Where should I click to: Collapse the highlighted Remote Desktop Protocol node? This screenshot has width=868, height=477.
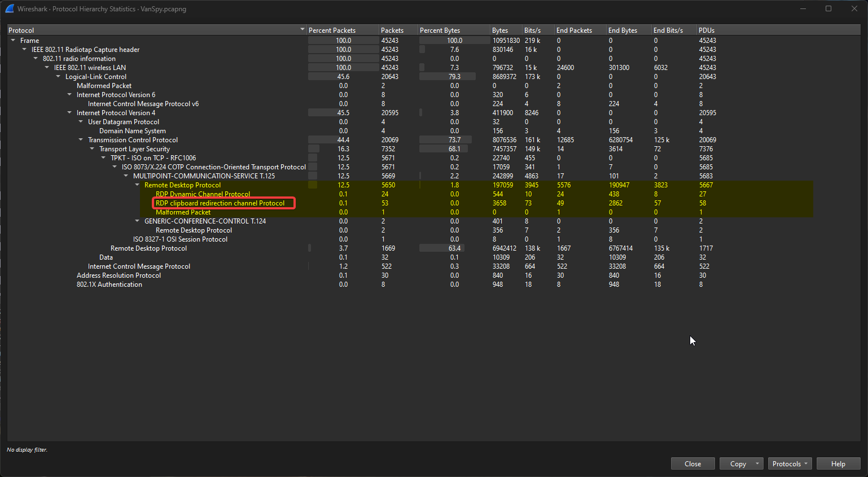point(137,185)
